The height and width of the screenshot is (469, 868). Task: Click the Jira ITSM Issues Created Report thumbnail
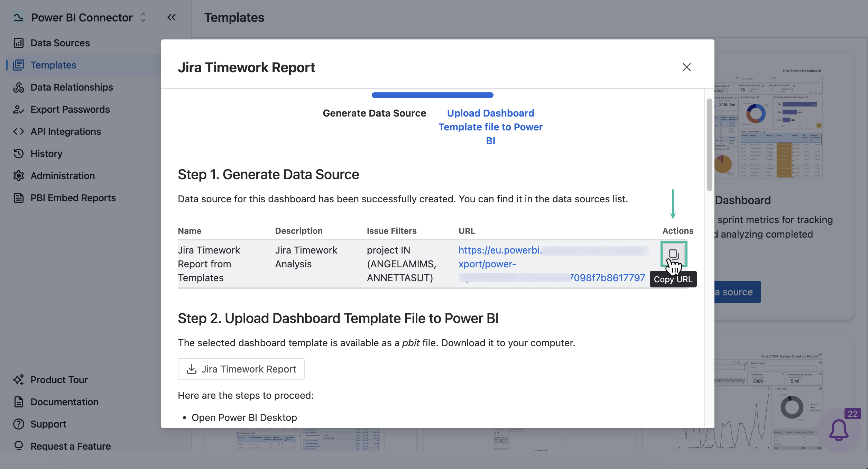[769, 401]
